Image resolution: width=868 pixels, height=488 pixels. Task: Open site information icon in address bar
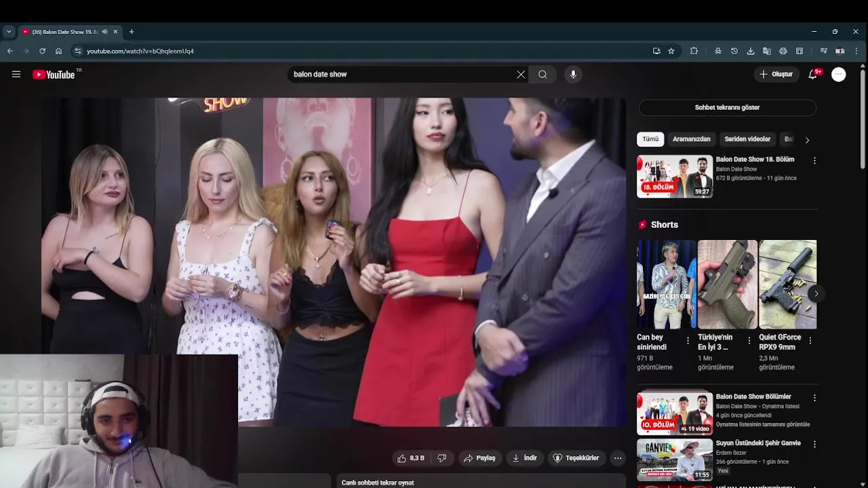tap(78, 51)
